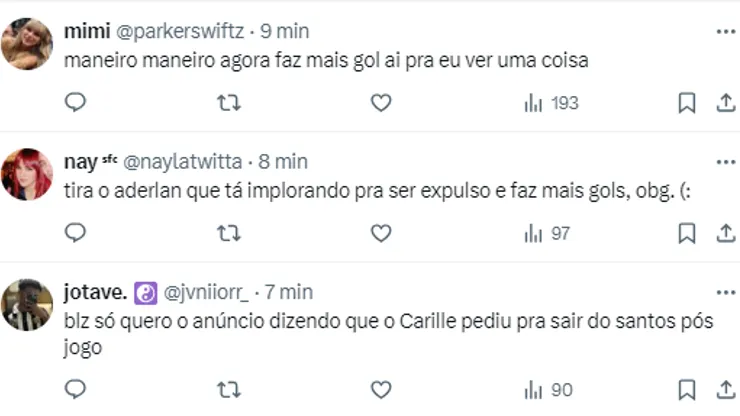Reply to jotave's tweet about Carille

pyautogui.click(x=75, y=389)
